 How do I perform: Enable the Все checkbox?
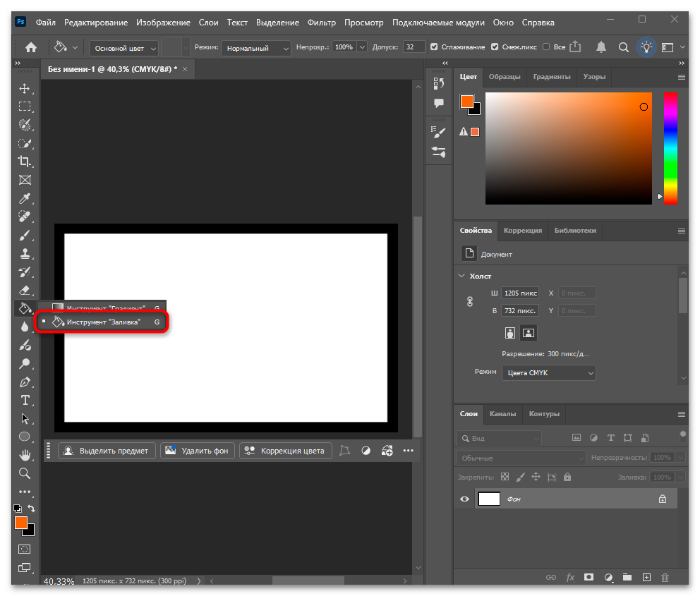546,47
